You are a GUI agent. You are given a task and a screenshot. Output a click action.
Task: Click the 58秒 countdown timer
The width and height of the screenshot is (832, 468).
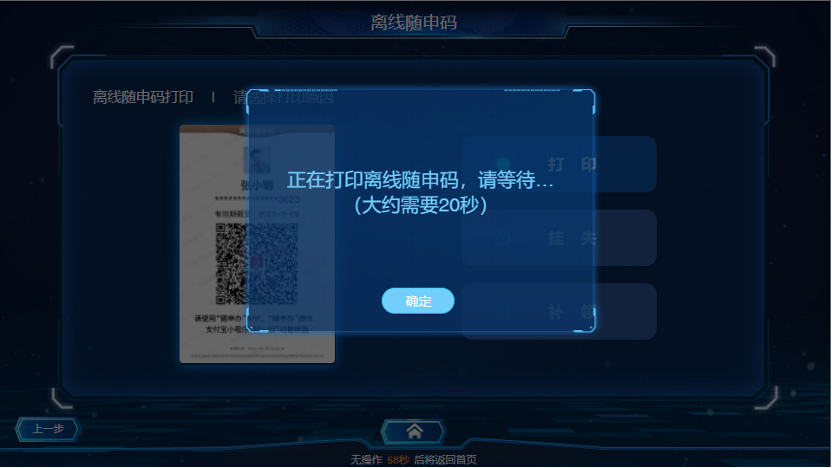click(x=397, y=460)
